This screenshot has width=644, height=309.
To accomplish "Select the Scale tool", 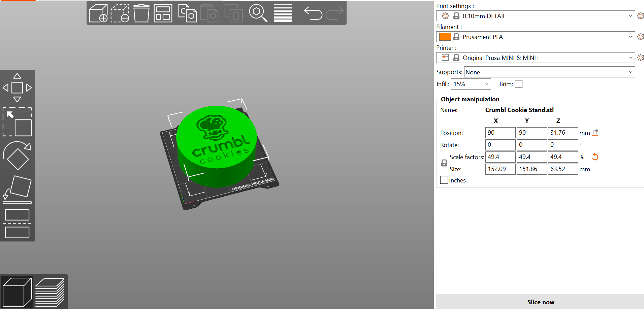I will (17, 122).
